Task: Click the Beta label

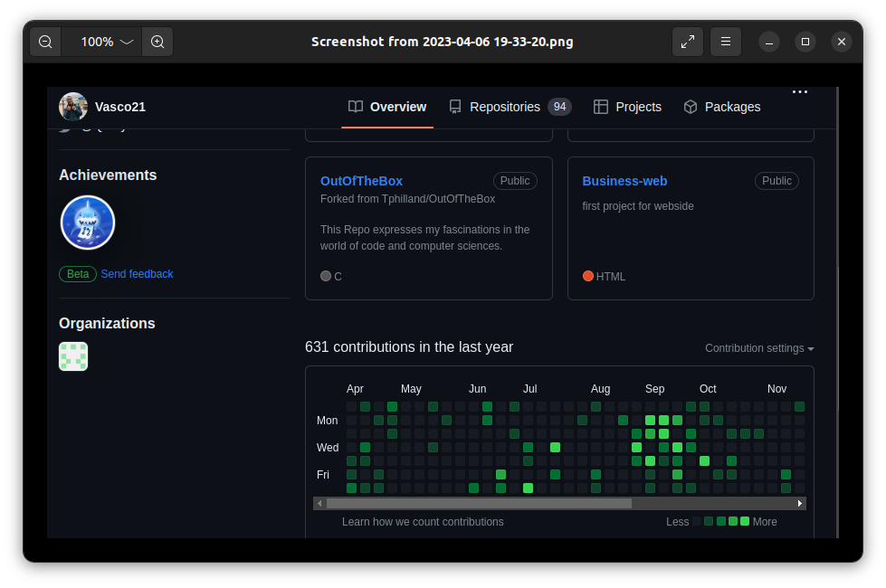Action: pyautogui.click(x=78, y=274)
